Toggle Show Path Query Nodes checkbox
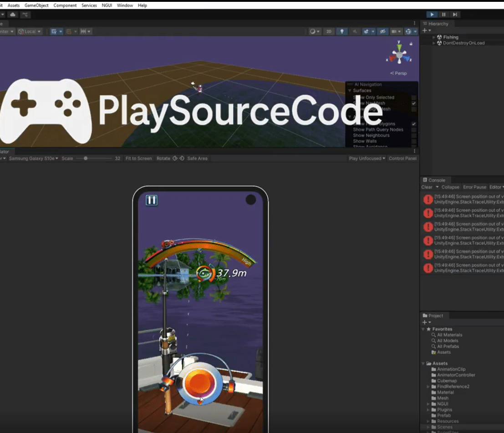 click(x=414, y=130)
